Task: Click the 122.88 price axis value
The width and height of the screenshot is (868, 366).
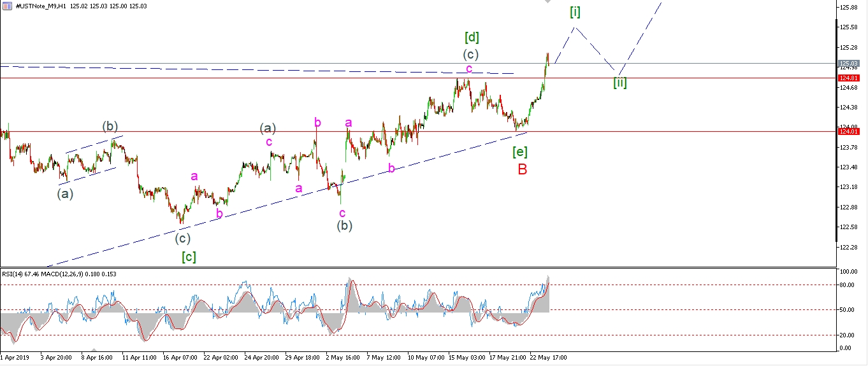Action: pyautogui.click(x=848, y=207)
